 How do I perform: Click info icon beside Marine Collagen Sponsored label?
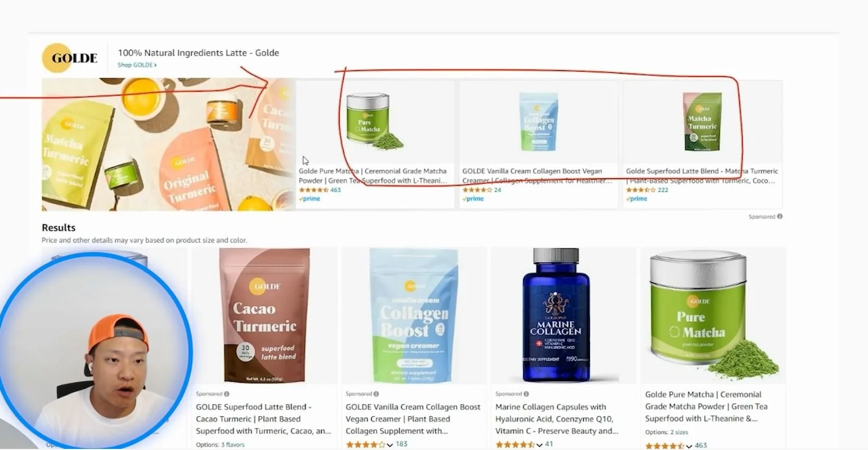[x=526, y=394]
